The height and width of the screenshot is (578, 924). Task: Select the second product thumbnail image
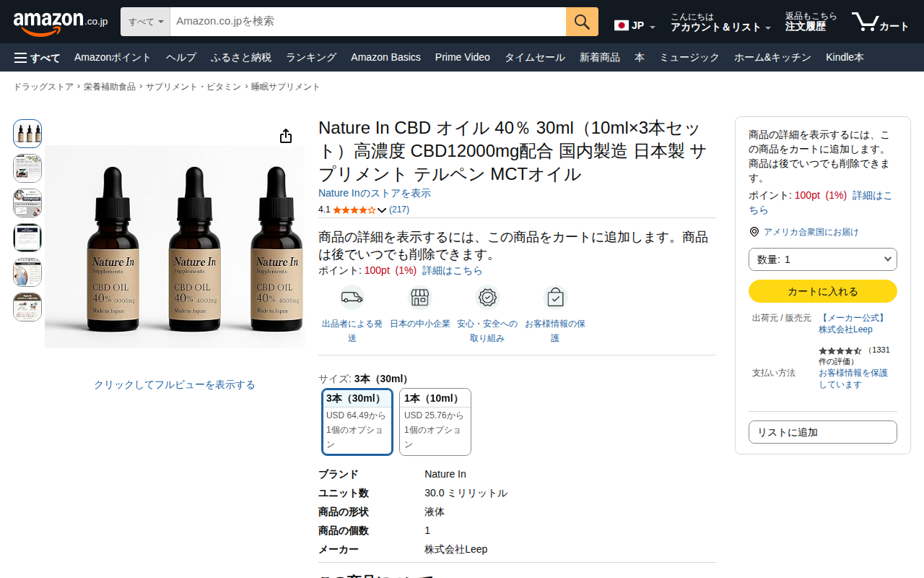click(x=27, y=168)
